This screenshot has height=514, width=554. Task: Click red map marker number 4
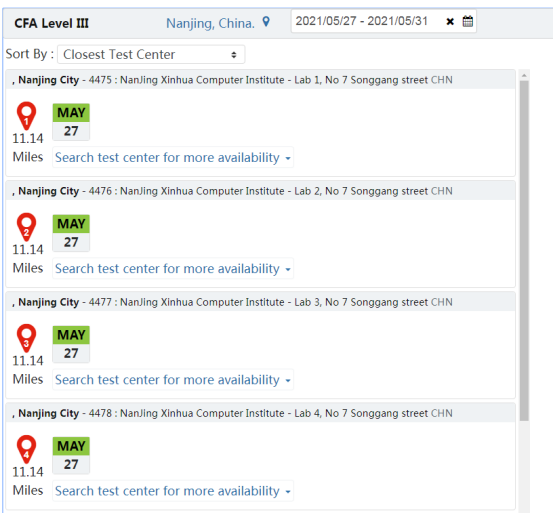[26, 449]
